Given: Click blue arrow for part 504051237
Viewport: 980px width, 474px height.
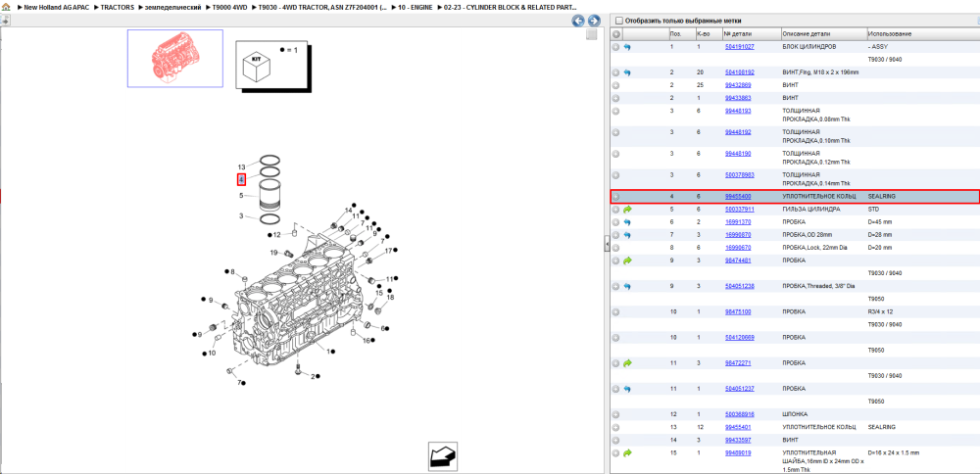Looking at the screenshot, I should pyautogui.click(x=627, y=389).
